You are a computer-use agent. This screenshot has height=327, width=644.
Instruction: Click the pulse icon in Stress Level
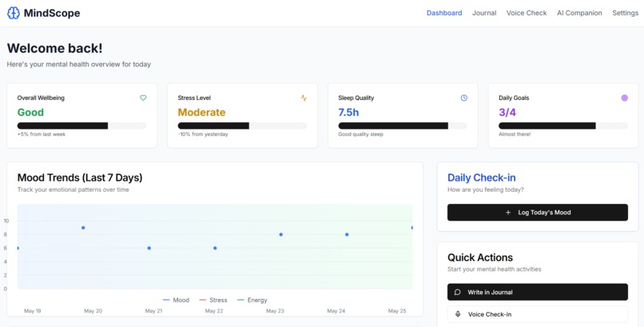click(x=304, y=98)
